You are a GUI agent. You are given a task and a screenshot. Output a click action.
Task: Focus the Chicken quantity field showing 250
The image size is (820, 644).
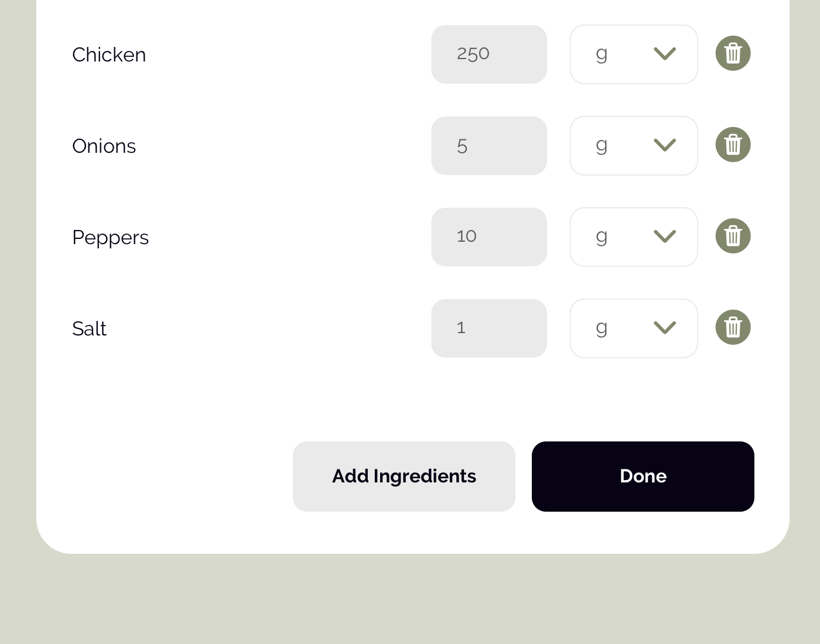point(489,54)
